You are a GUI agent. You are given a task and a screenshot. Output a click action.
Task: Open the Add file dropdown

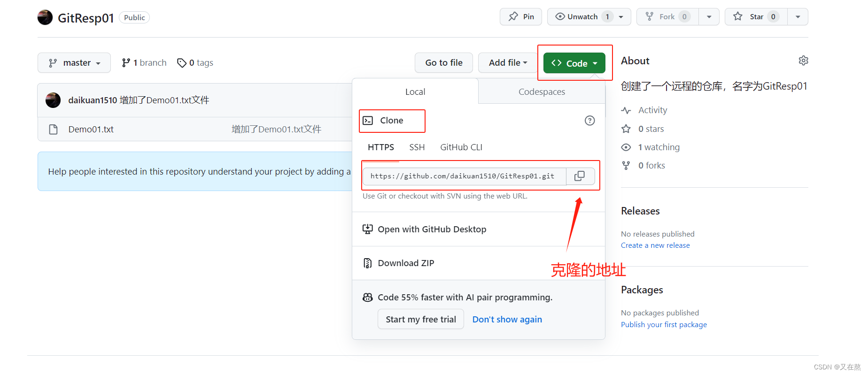[508, 63]
